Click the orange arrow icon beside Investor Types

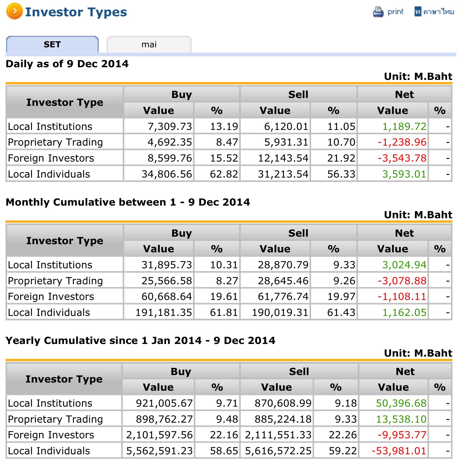14,11
